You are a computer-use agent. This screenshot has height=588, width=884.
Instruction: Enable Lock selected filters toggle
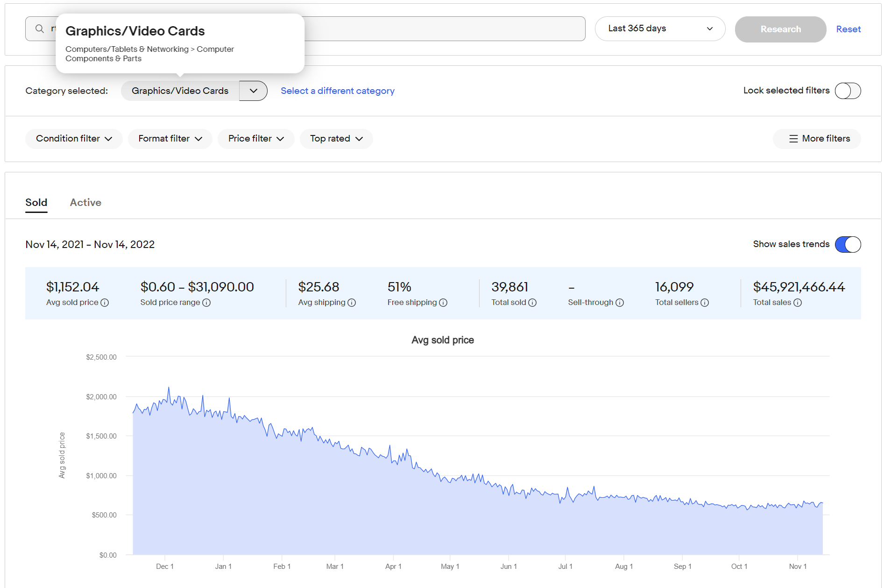click(848, 91)
